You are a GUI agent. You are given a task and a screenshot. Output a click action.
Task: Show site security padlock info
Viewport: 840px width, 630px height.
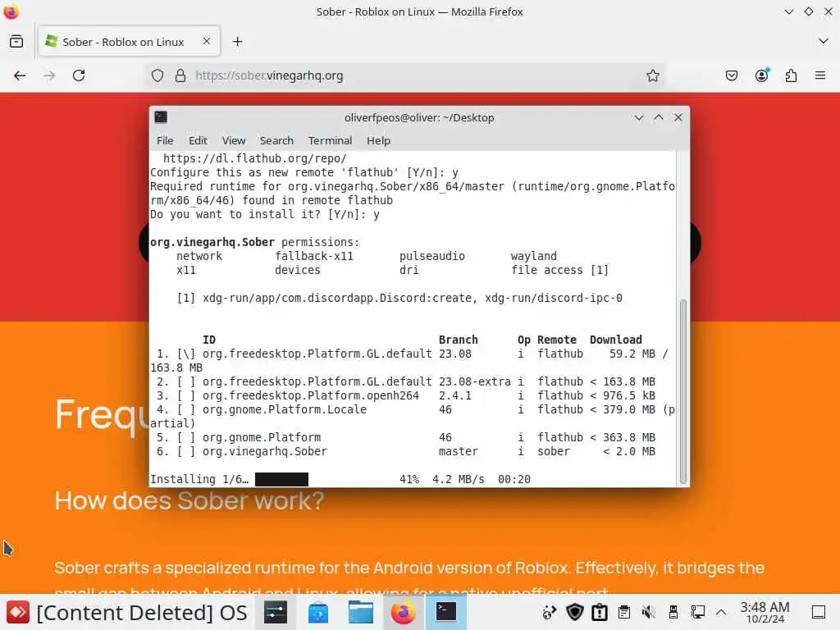pos(180,75)
